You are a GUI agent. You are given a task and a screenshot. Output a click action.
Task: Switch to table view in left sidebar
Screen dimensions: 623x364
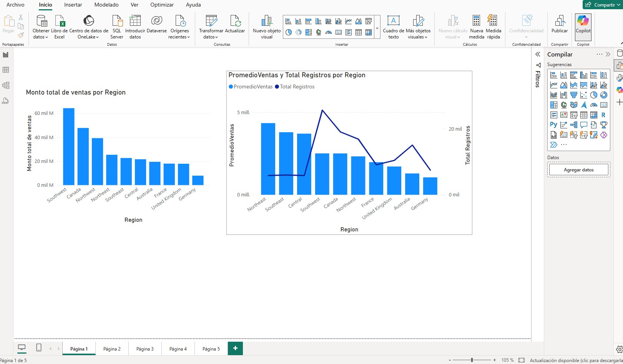(6, 70)
